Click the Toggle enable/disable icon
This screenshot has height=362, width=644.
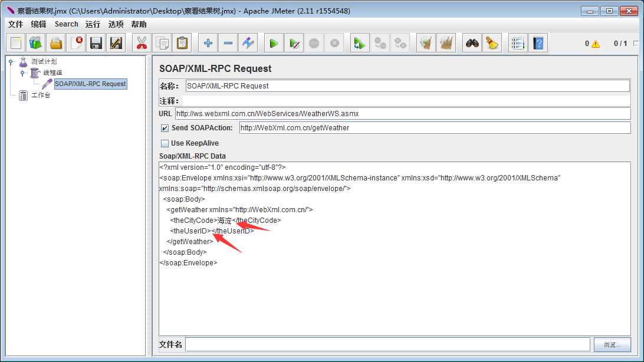pyautogui.click(x=248, y=42)
